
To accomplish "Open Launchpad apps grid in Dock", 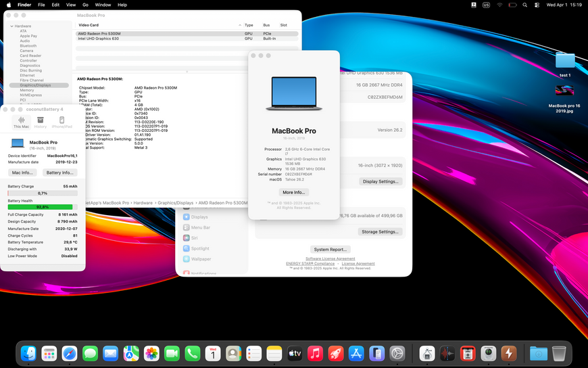I will click(x=49, y=353).
